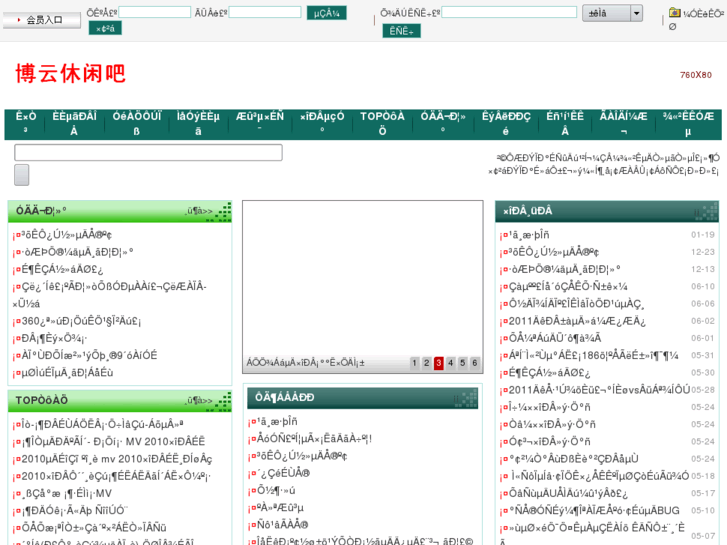The height and width of the screenshot is (545, 727).
Task: Focus the top search keyword field
Action: tap(509, 13)
